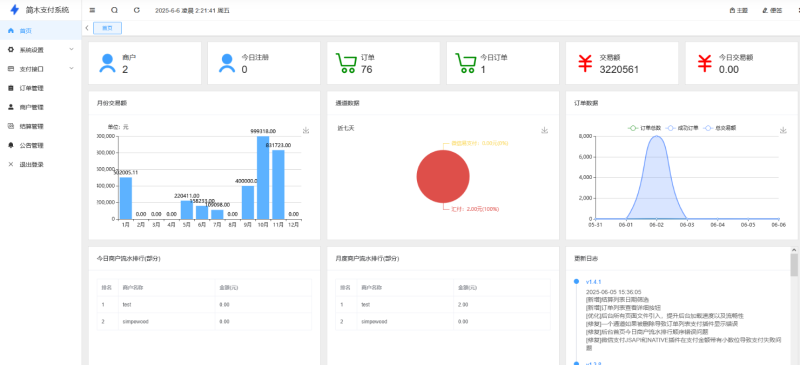Screen dimensions: 800x365
Task: Click the clipboard icon for 订单管理
Action: (x=11, y=88)
